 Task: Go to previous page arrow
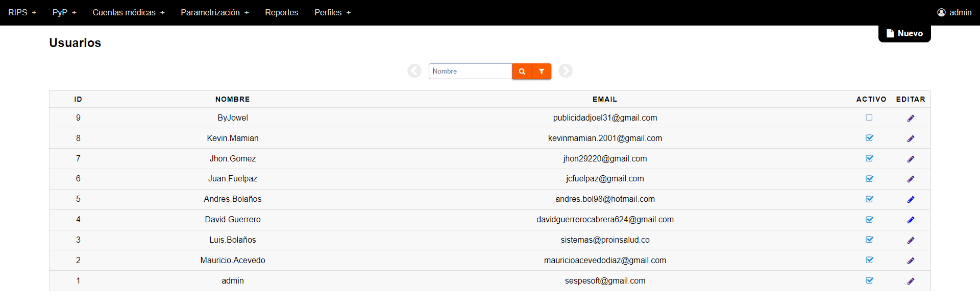(x=414, y=71)
